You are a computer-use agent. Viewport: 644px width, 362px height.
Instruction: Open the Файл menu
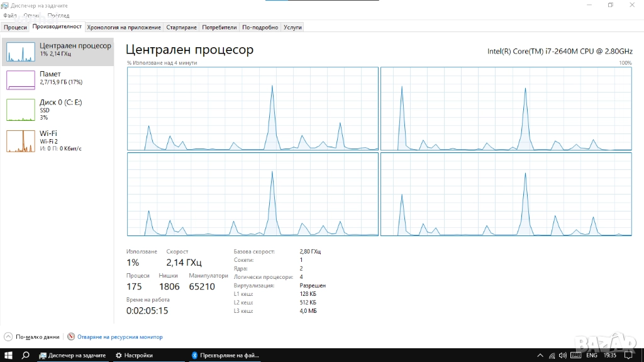(10, 15)
